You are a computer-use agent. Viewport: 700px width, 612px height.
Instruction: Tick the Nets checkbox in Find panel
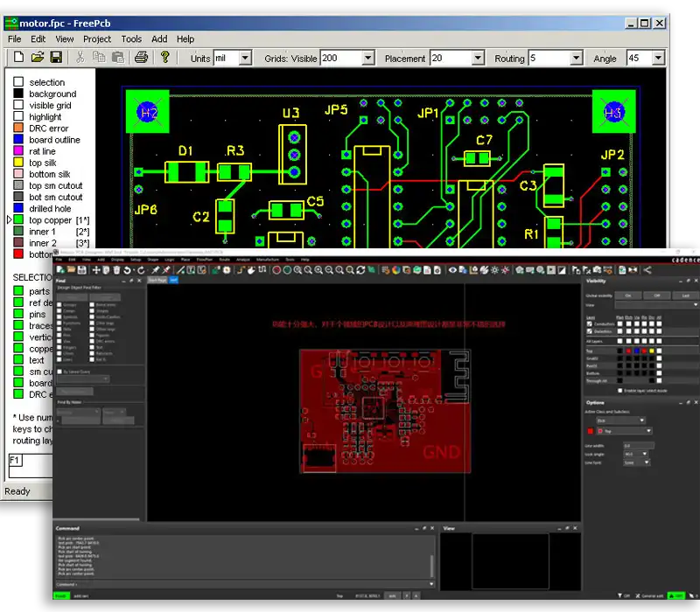coord(59,330)
